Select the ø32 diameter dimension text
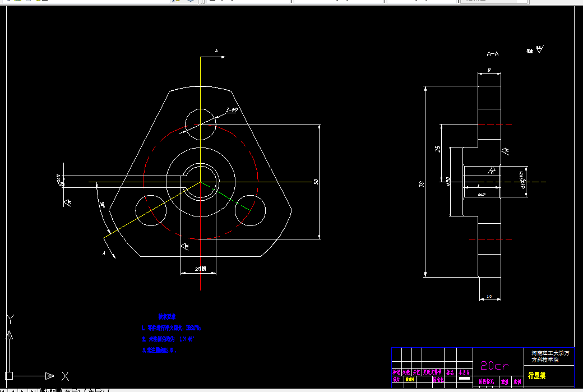583x392 pixels. coord(448,181)
